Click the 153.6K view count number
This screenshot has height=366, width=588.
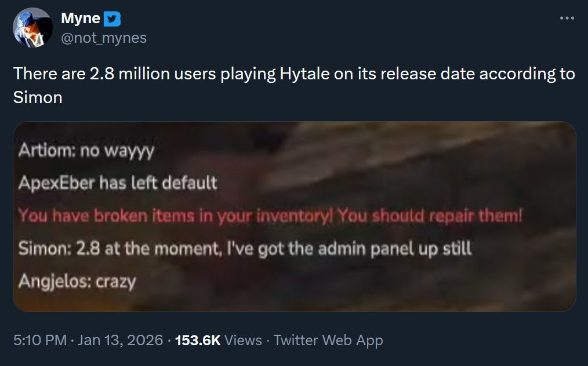click(x=198, y=341)
